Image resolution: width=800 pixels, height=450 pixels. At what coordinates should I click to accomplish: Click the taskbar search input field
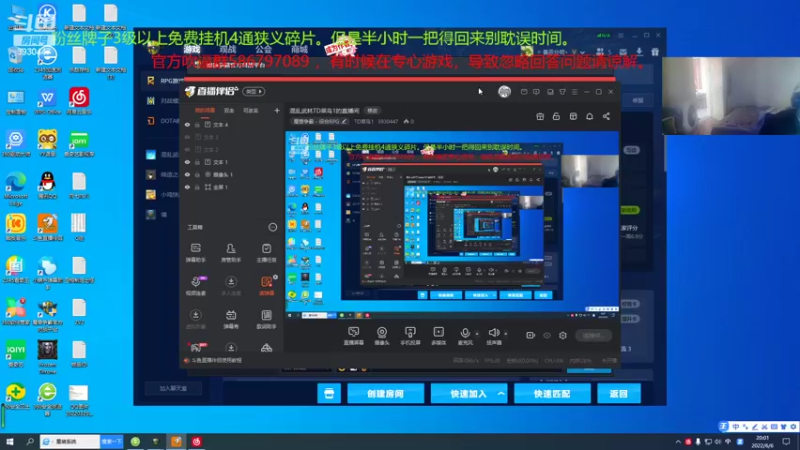tap(70, 441)
